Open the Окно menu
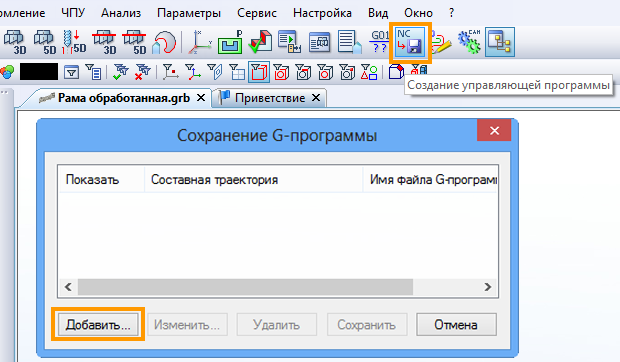Viewport: 620px width, 362px height. point(418,13)
